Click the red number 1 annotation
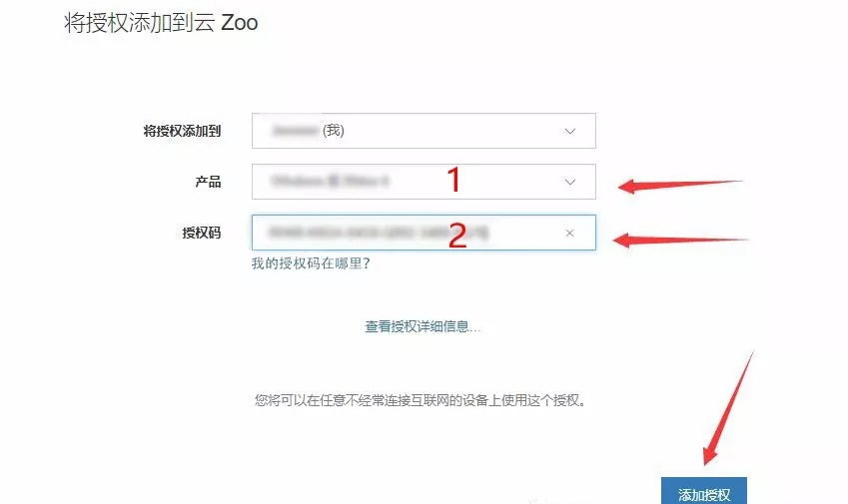Screen dimensions: 848x504 pos(454,180)
